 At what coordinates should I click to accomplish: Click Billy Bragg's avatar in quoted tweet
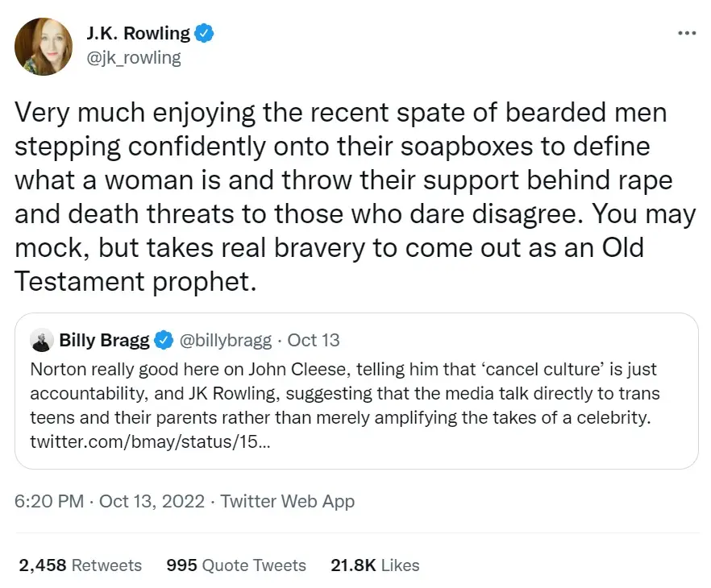pyautogui.click(x=42, y=340)
